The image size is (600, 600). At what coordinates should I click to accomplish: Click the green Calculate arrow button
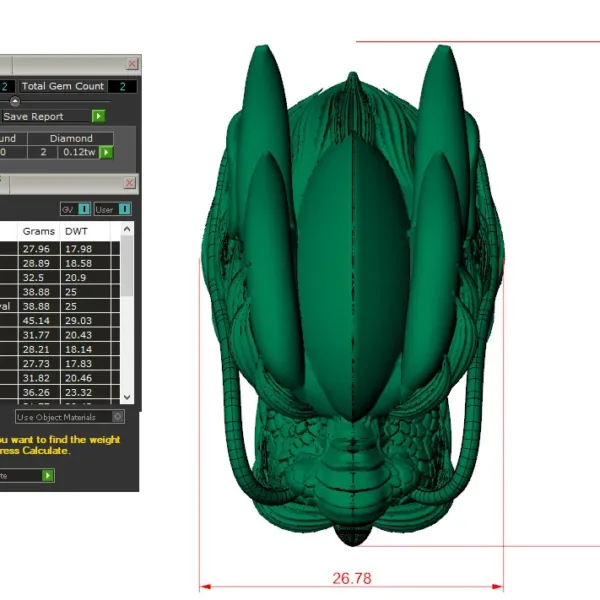click(47, 476)
